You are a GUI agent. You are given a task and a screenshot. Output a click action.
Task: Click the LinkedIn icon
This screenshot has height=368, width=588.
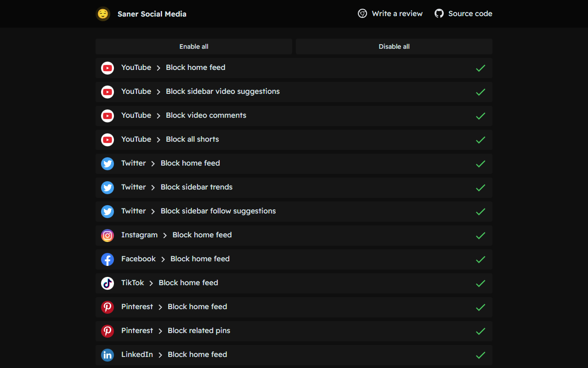[107, 355]
